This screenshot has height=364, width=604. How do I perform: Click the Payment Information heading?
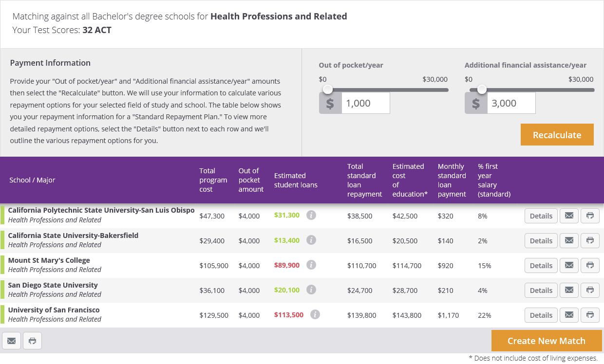coord(50,63)
